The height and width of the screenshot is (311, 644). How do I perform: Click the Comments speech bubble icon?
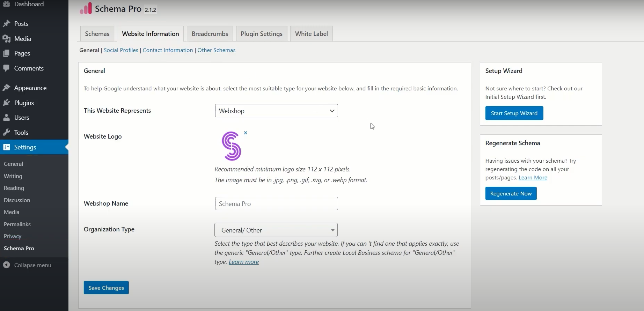pyautogui.click(x=6, y=68)
